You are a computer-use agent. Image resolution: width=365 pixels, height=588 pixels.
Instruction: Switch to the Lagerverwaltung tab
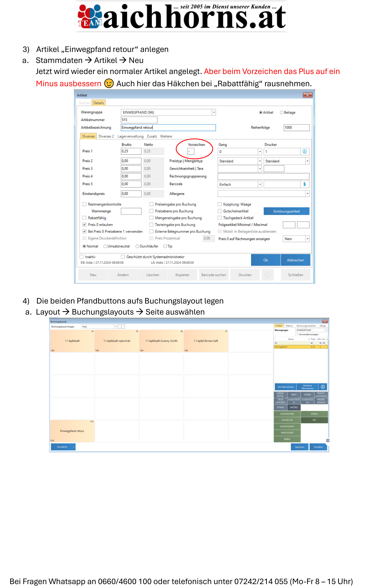point(130,136)
